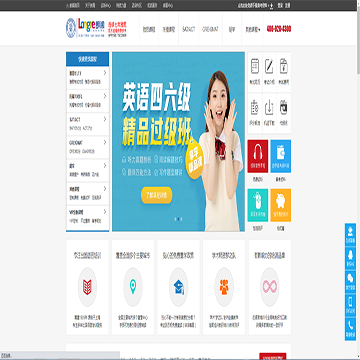Open 托福课程 in the main navigation bar
This screenshot has width=360, height=360.
[x=169, y=29]
